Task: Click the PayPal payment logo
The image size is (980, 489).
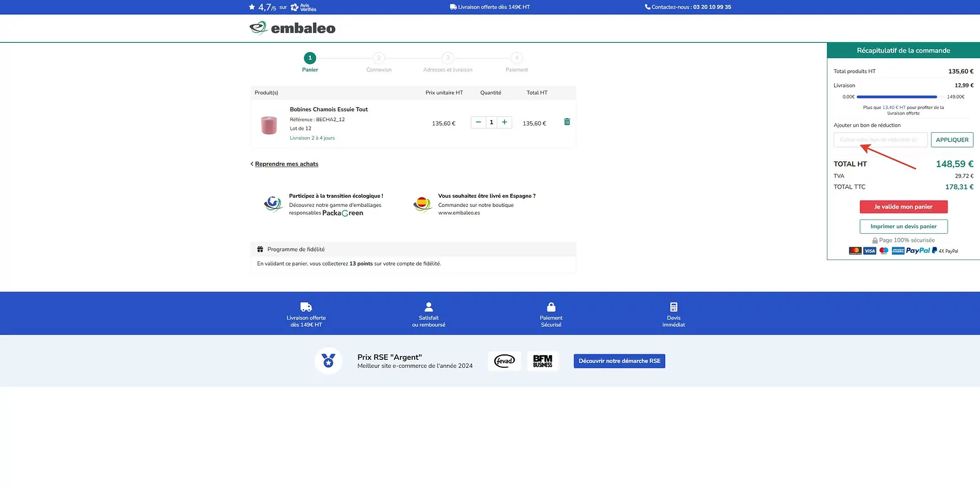Action: click(x=918, y=250)
